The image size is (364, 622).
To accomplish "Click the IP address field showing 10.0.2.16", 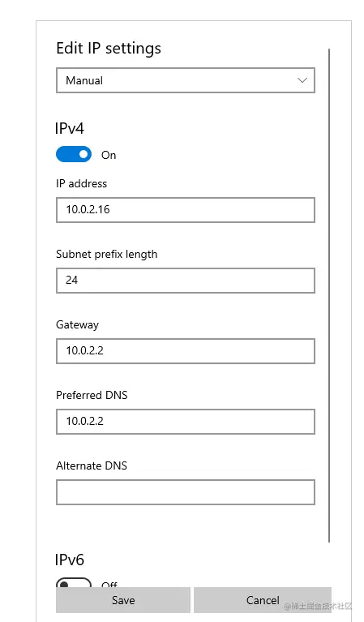I will (x=185, y=210).
